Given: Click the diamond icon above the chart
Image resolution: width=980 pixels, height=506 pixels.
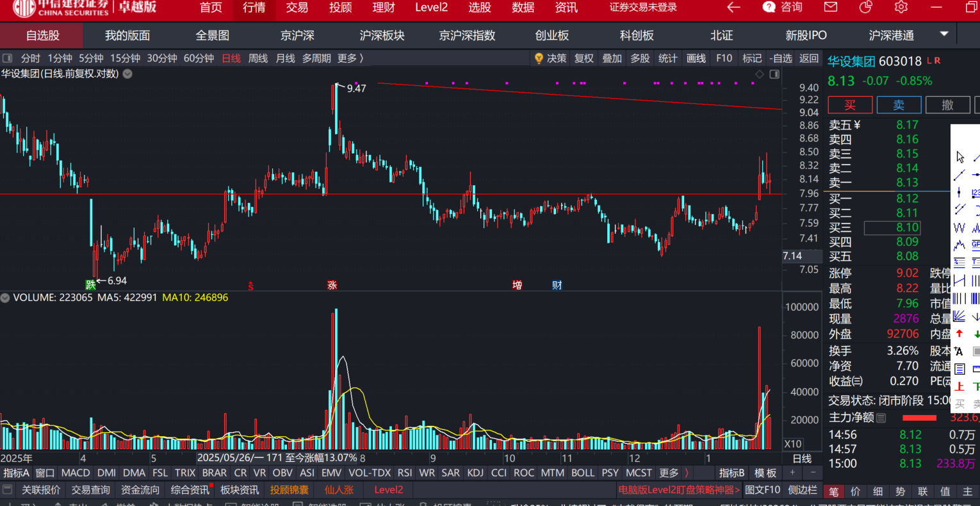Looking at the screenshot, I should [x=760, y=74].
